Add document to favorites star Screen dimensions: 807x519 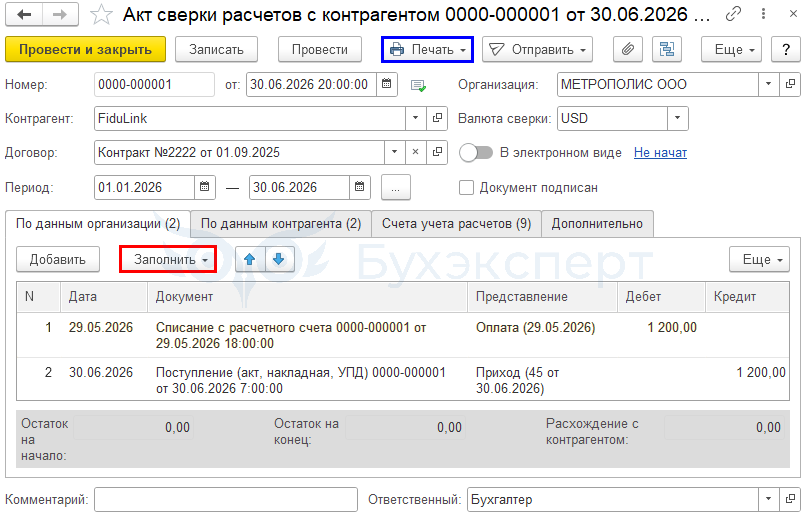click(101, 15)
